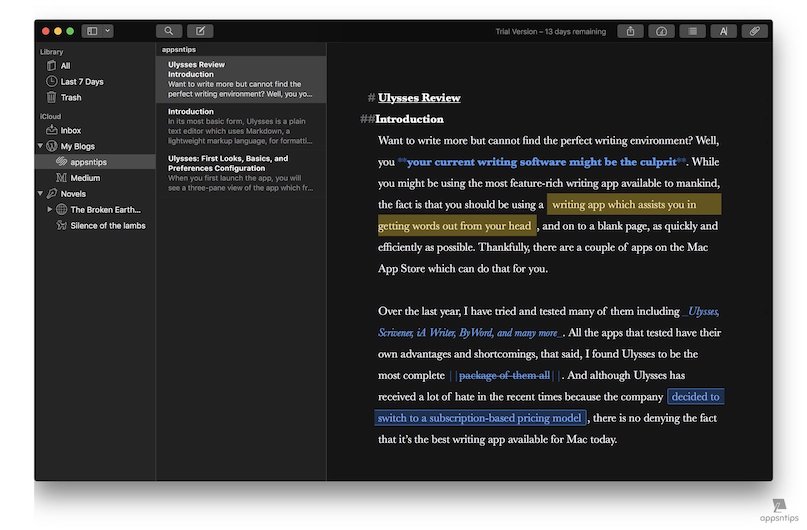Open the statistics gauge icon
Image resolution: width=807 pixels, height=530 pixels.
pos(660,31)
